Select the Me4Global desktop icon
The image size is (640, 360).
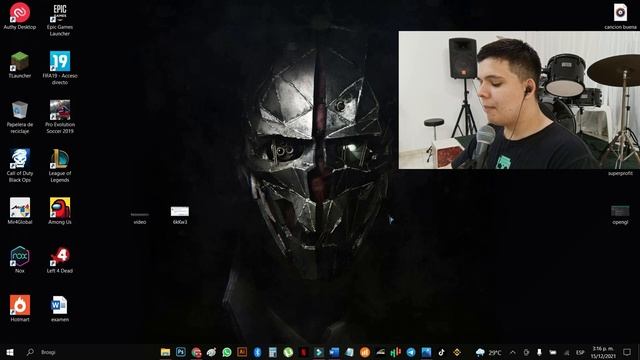tap(20, 211)
